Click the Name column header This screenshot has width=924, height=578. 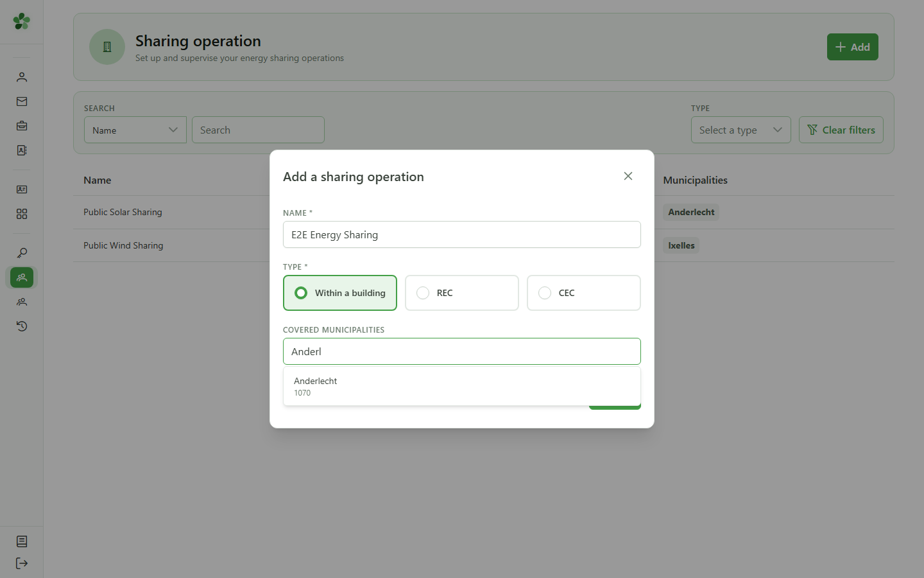click(x=98, y=180)
